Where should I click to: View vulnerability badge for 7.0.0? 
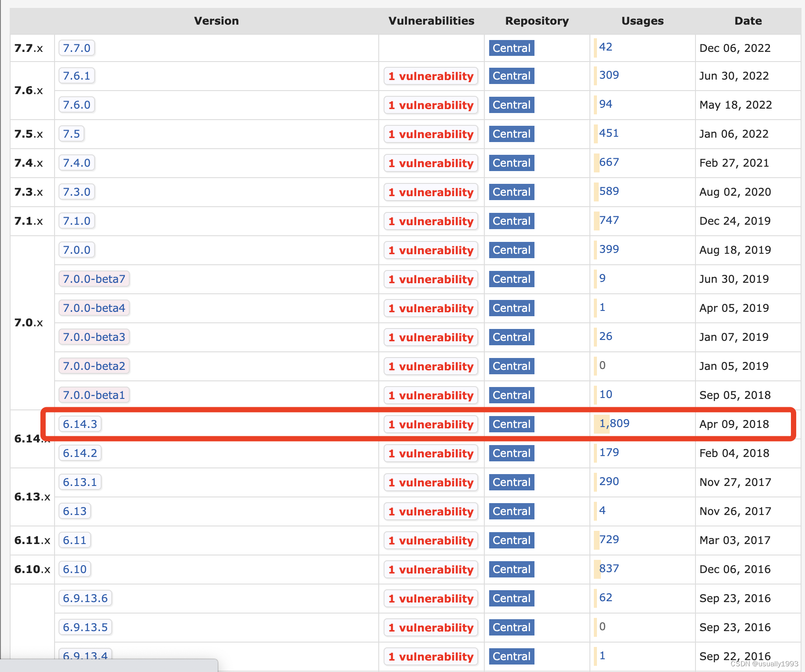pos(431,250)
